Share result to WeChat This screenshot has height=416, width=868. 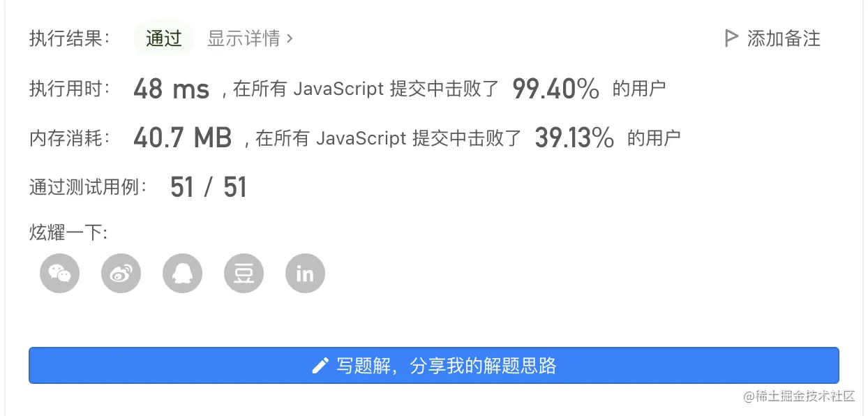pyautogui.click(x=60, y=273)
